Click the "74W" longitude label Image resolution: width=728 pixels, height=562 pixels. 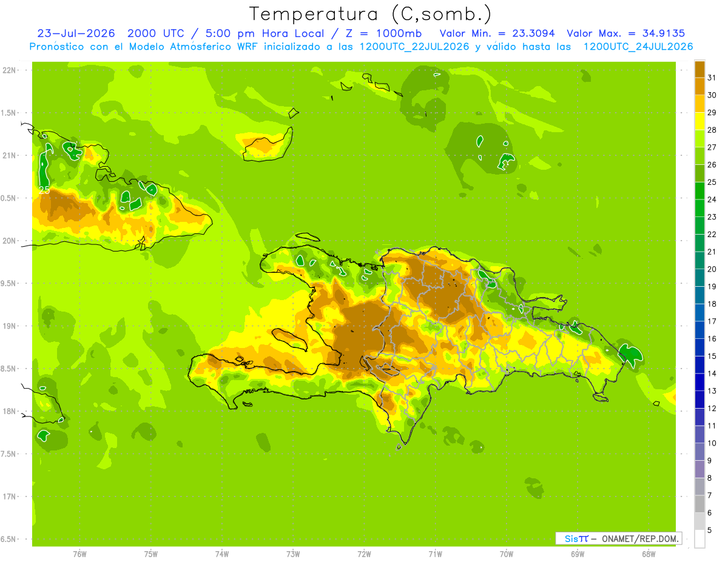(221, 554)
